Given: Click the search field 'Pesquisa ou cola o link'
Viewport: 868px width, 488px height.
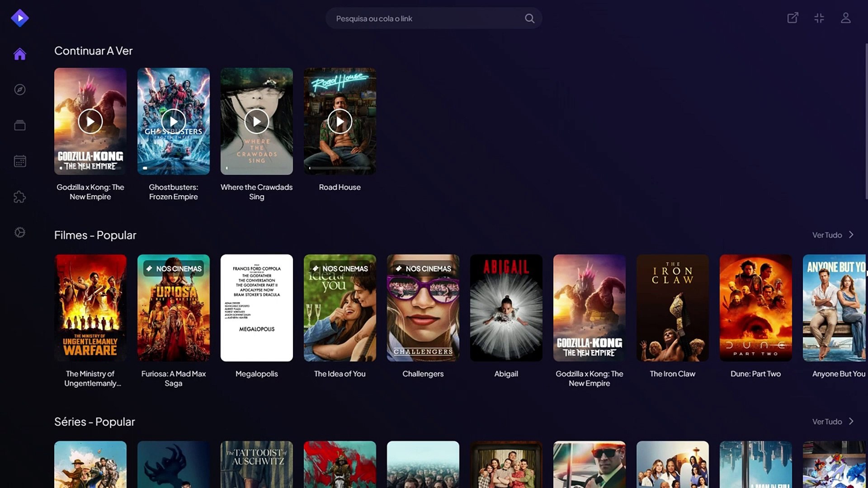Looking at the screenshot, I should point(434,19).
